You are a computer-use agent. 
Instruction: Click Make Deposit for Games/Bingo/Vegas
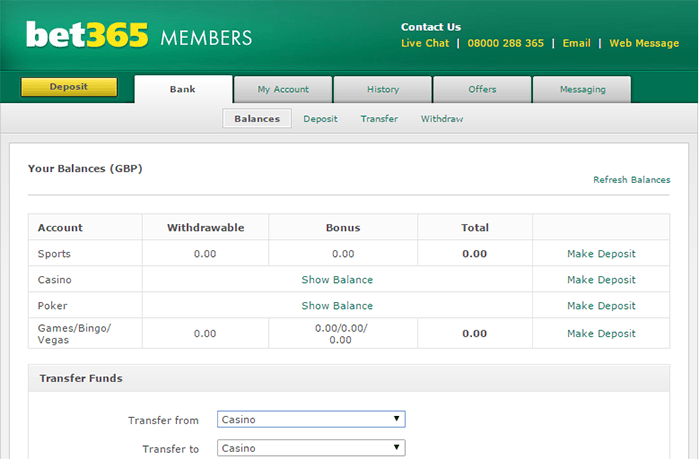coord(601,333)
